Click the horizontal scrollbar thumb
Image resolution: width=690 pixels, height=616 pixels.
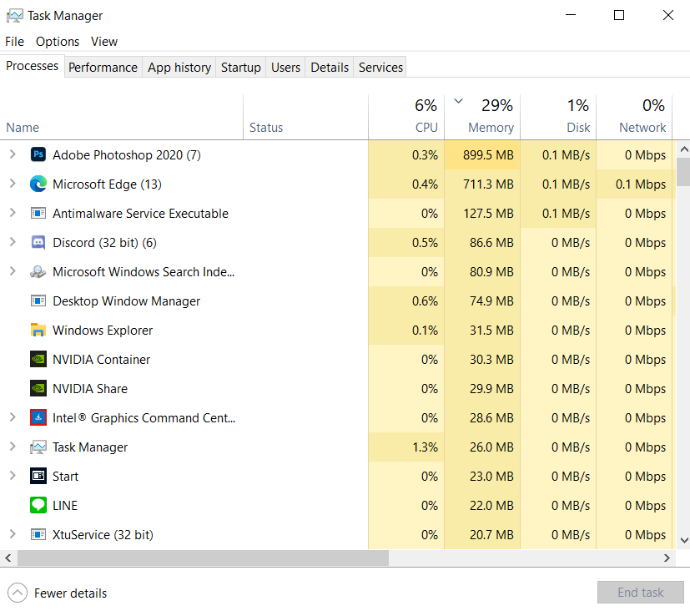click(203, 558)
